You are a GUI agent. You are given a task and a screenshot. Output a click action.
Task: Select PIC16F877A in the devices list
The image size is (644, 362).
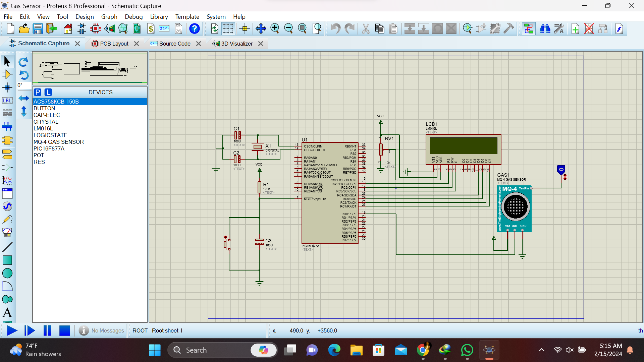tap(90, 148)
